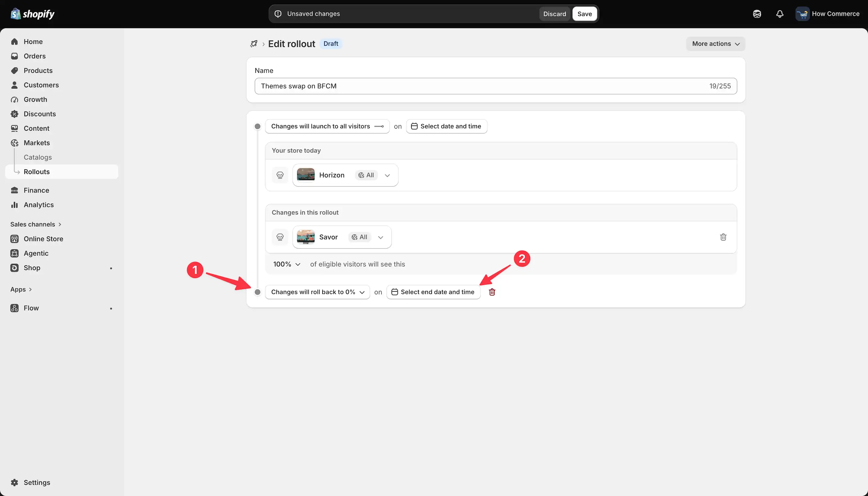868x496 pixels.
Task: Click the Settings gear icon
Action: 14,482
